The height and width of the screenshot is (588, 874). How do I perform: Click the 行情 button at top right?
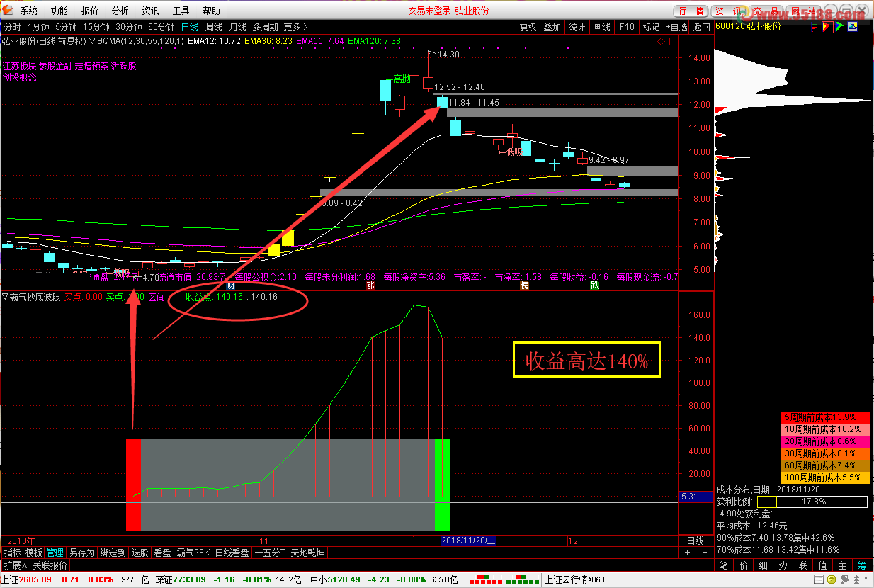click(691, 11)
